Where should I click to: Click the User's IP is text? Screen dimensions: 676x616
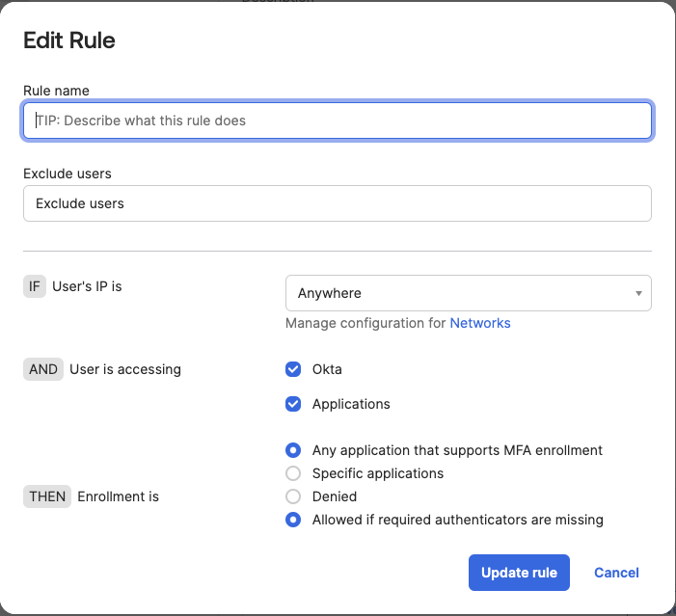[87, 286]
